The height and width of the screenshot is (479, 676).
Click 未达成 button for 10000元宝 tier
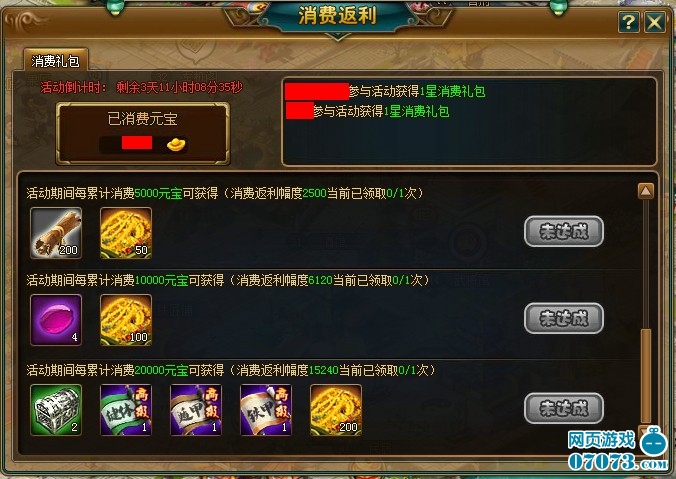(563, 319)
